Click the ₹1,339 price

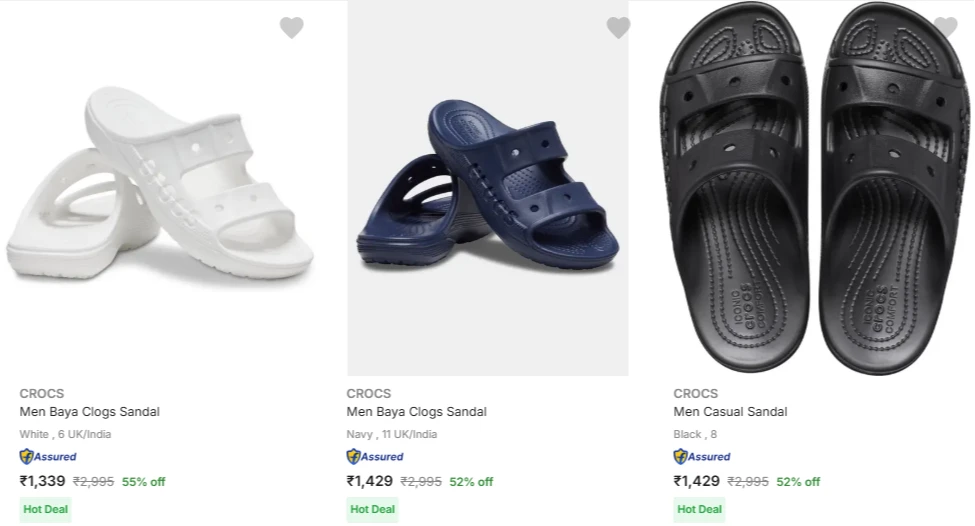tap(43, 481)
